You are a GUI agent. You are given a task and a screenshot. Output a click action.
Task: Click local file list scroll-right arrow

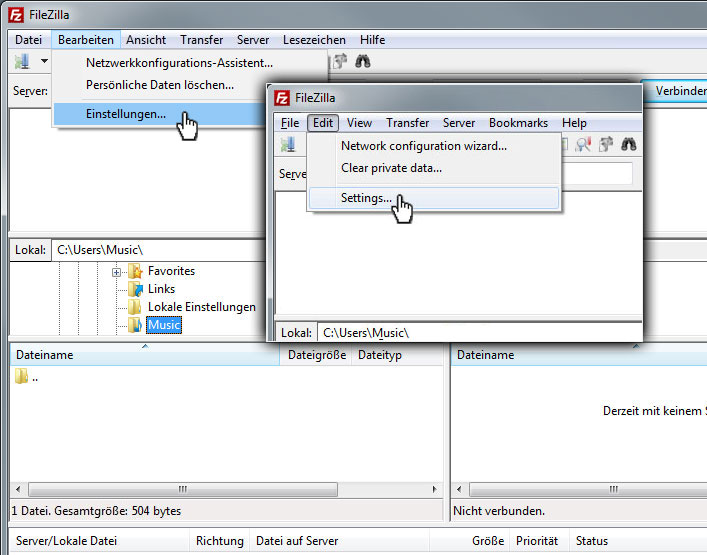[435, 489]
